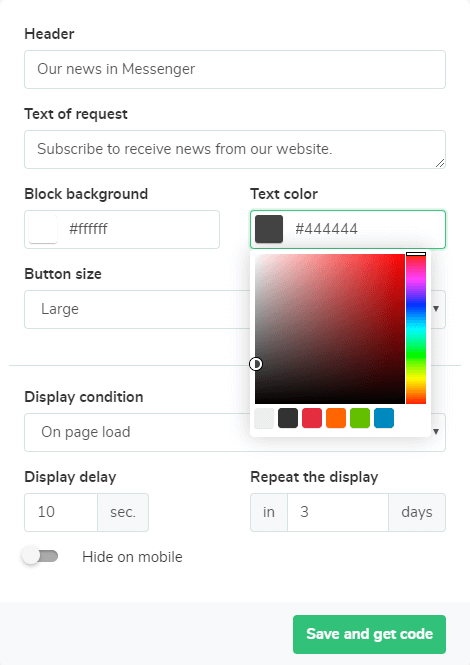Click the 'sec.' unit label

[123, 512]
